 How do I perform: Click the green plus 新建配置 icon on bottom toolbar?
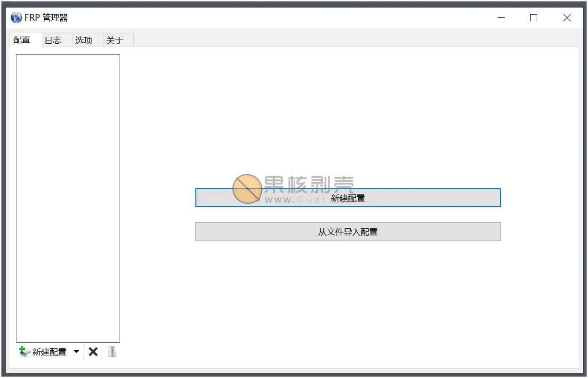[x=23, y=351]
